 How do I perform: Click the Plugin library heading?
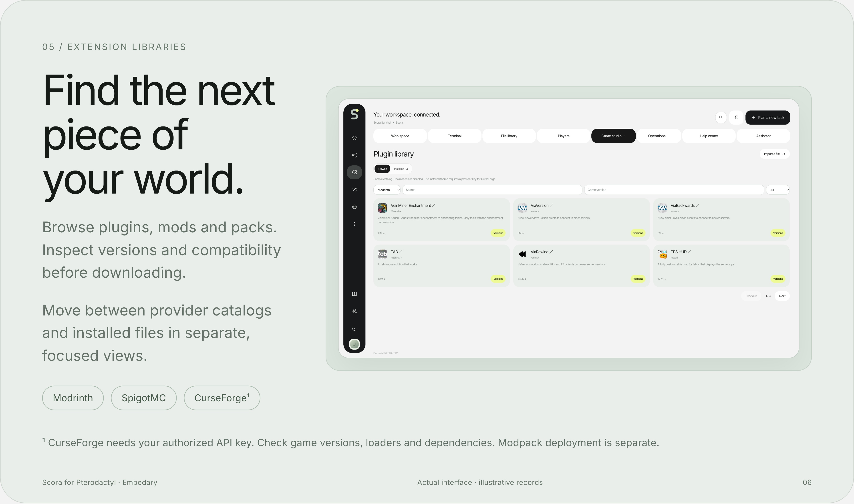click(393, 154)
